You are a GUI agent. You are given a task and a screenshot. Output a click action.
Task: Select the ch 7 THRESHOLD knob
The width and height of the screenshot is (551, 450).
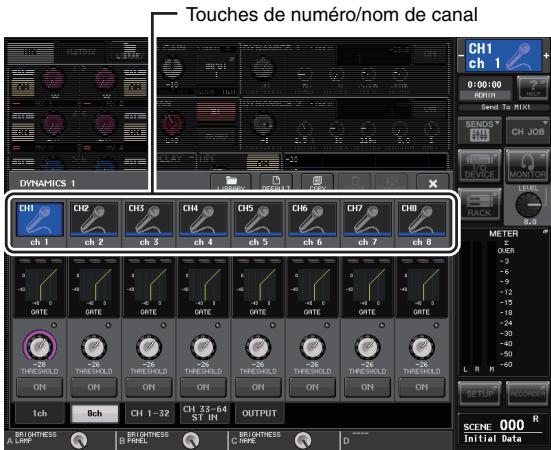(368, 347)
